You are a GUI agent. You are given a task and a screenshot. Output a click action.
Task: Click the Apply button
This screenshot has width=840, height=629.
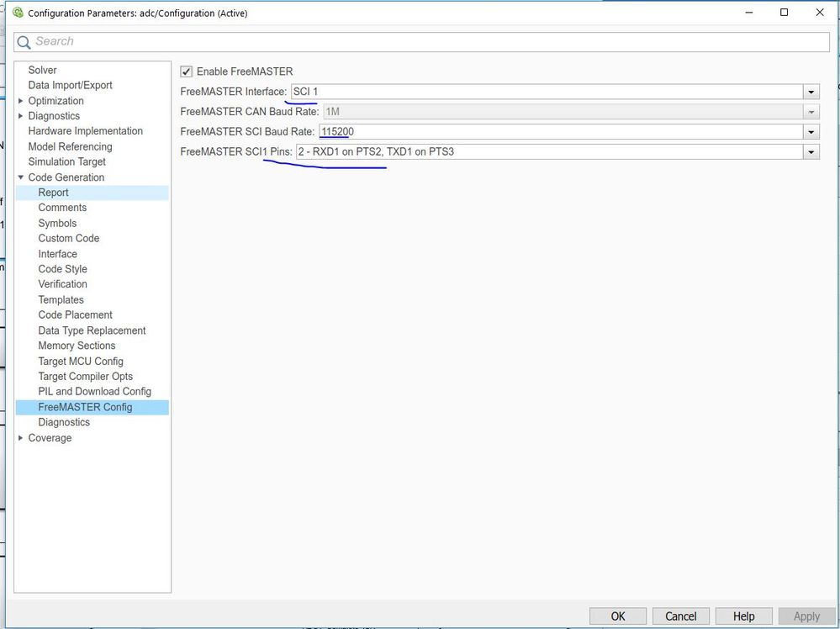(x=806, y=616)
